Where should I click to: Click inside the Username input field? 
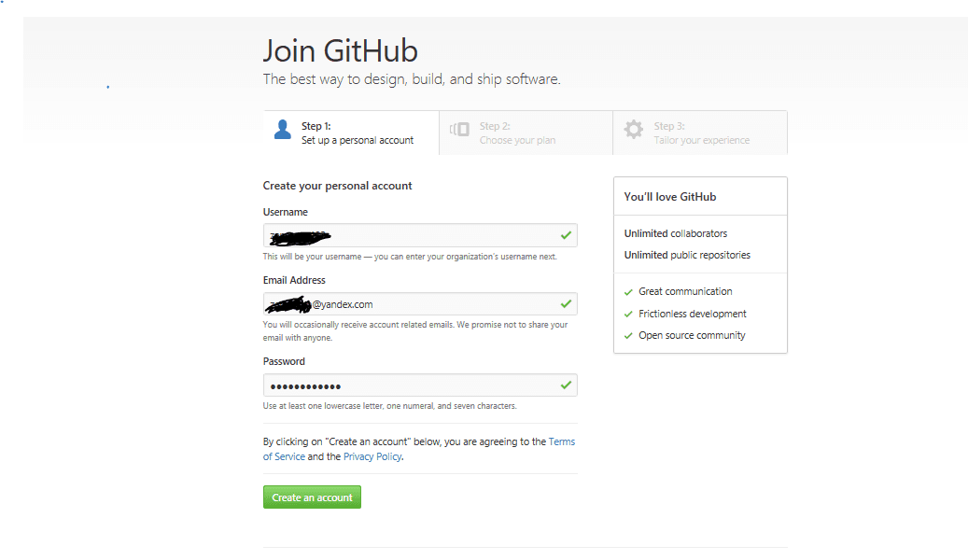click(x=420, y=234)
